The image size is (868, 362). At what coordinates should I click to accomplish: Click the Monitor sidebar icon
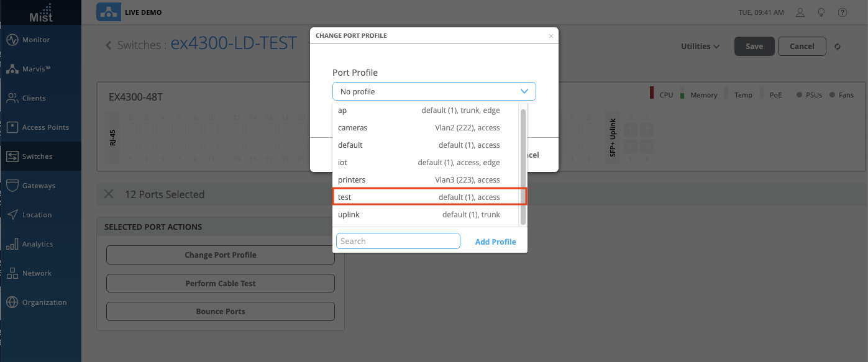[12, 40]
